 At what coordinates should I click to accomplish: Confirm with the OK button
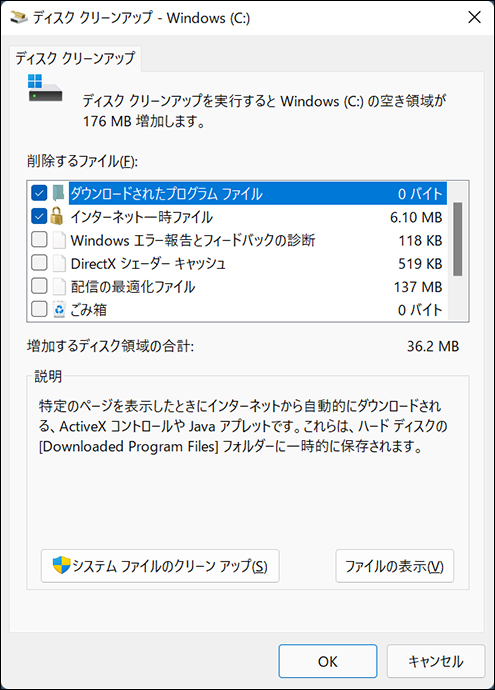(x=328, y=661)
